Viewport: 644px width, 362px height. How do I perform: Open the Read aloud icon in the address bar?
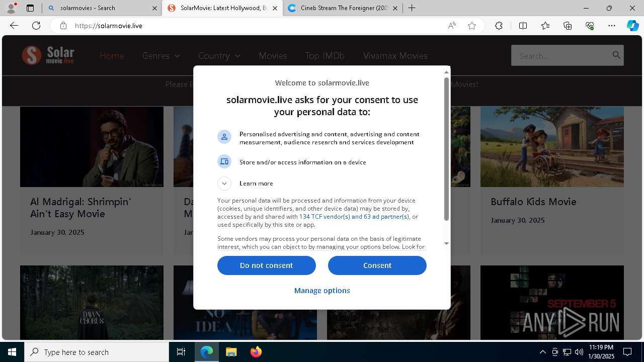[x=452, y=26]
